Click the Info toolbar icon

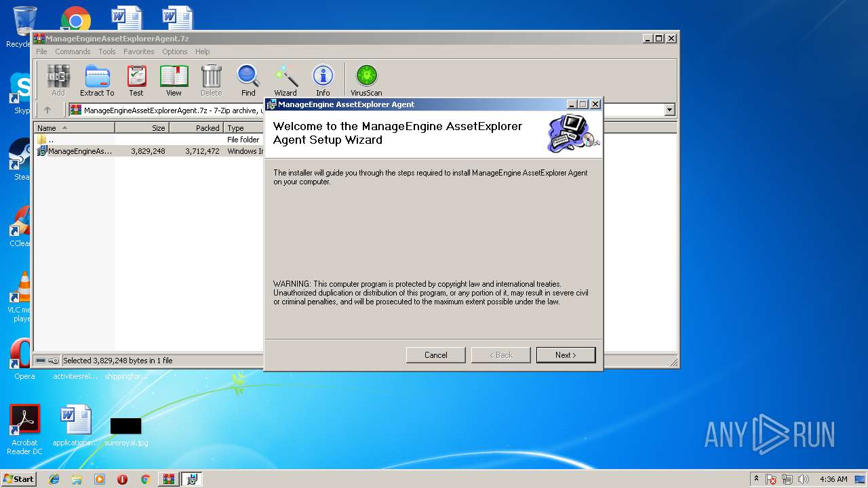tap(323, 81)
